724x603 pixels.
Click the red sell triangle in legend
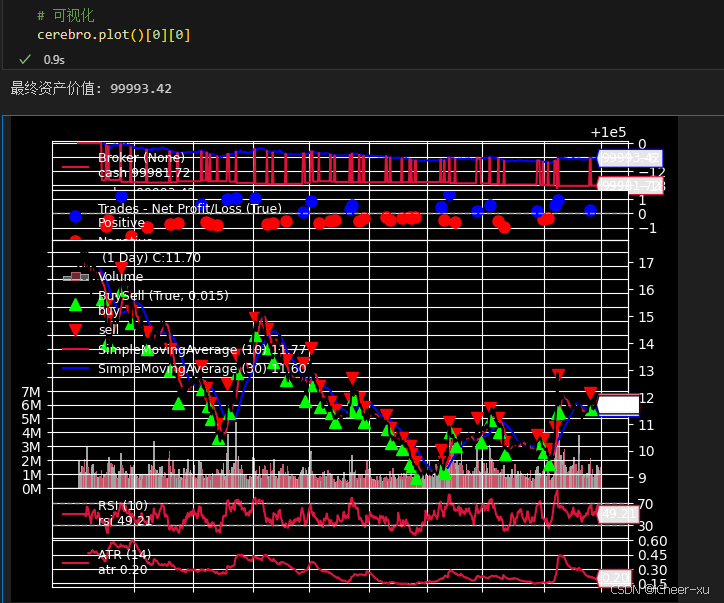tap(75, 329)
